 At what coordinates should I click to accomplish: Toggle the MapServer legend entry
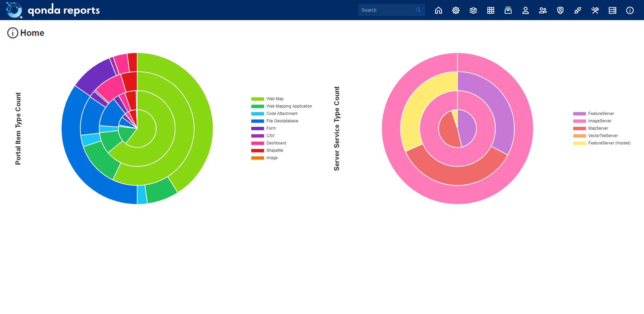coord(598,128)
